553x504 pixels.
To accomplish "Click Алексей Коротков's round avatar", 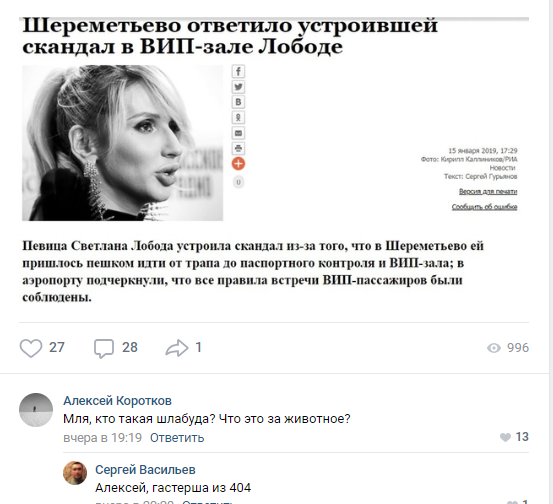I will pos(36,410).
